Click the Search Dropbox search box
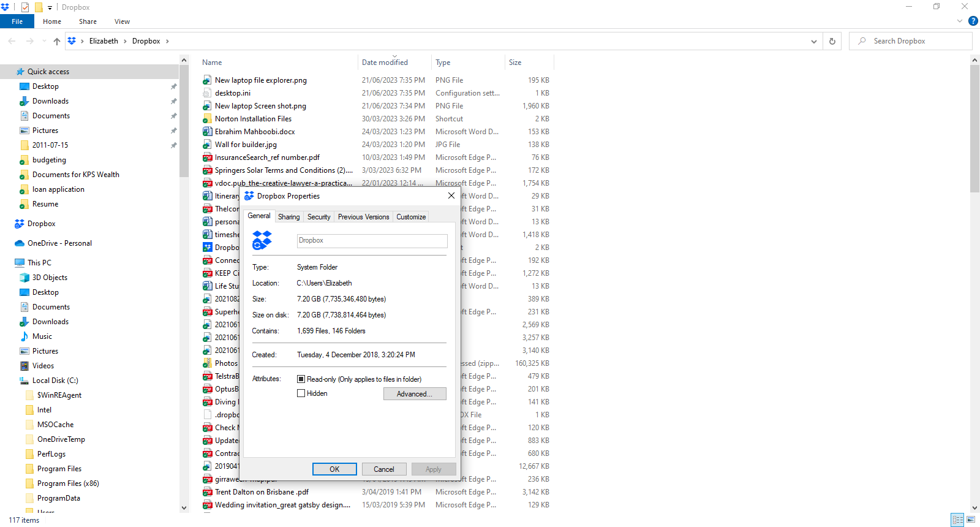The image size is (980, 527). point(911,41)
